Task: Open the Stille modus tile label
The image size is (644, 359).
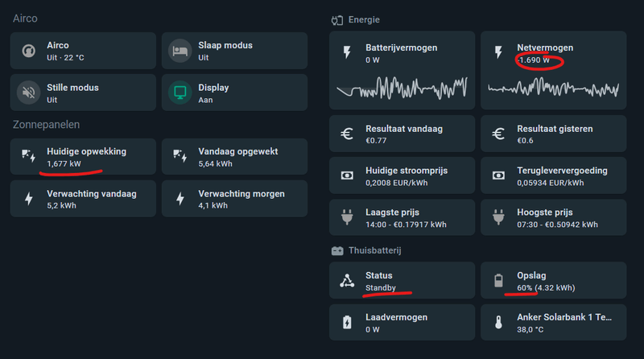Action: (72, 88)
